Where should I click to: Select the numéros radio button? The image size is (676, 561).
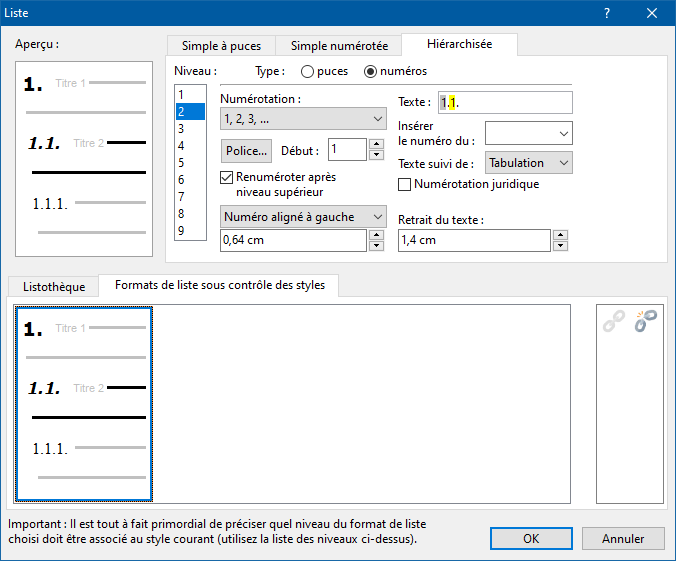click(371, 71)
